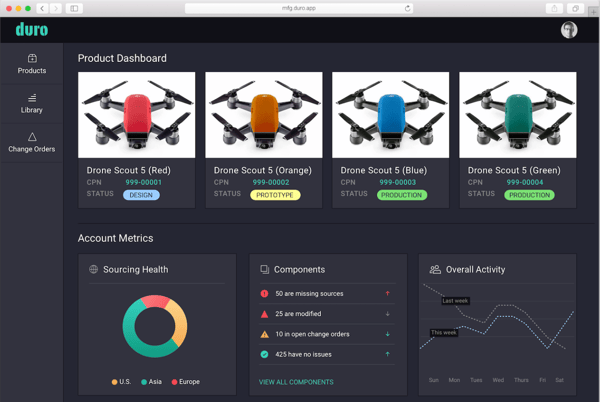
Task: Select the Drone Scout 5 (Green) thumbnail
Action: (x=518, y=114)
